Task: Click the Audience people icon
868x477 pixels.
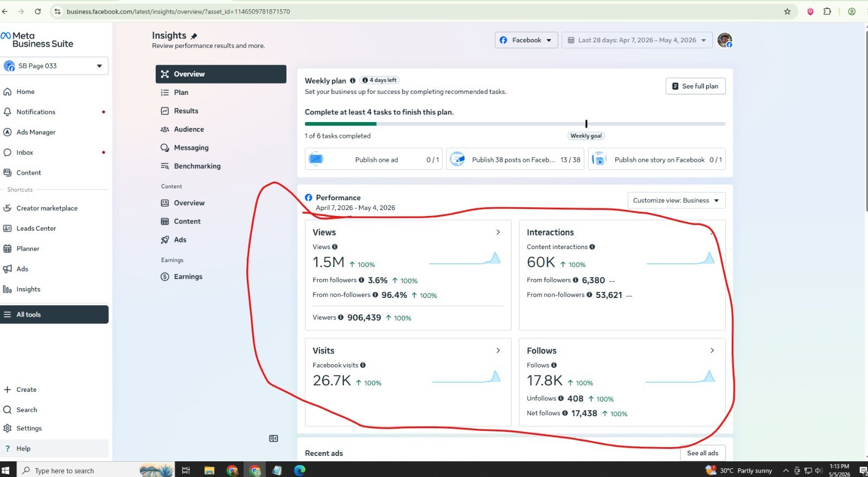Action: [165, 129]
